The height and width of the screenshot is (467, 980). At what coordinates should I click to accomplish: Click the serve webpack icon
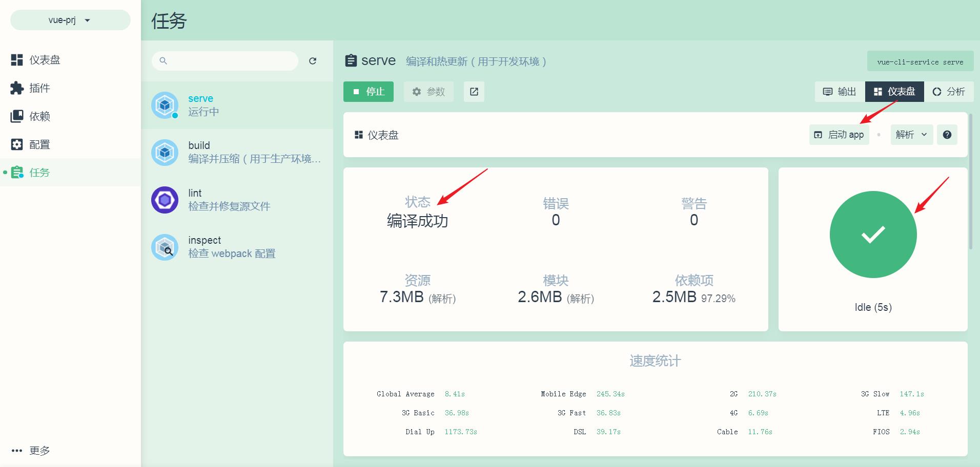coord(165,105)
